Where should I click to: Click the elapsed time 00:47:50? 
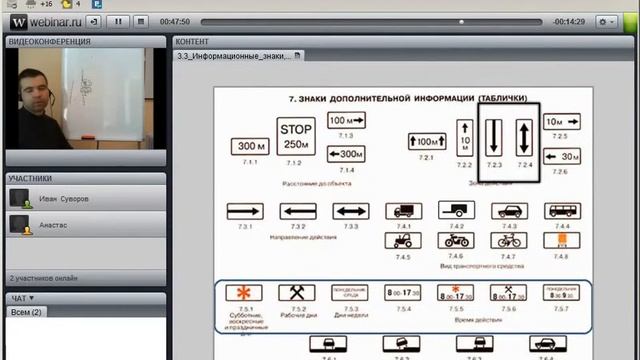click(175, 22)
